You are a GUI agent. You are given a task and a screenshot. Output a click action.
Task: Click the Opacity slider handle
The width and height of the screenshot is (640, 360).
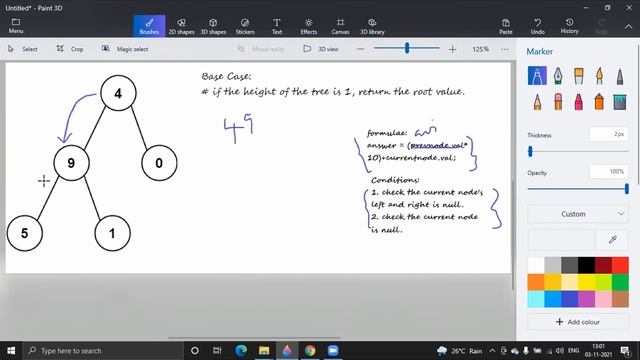(x=627, y=189)
